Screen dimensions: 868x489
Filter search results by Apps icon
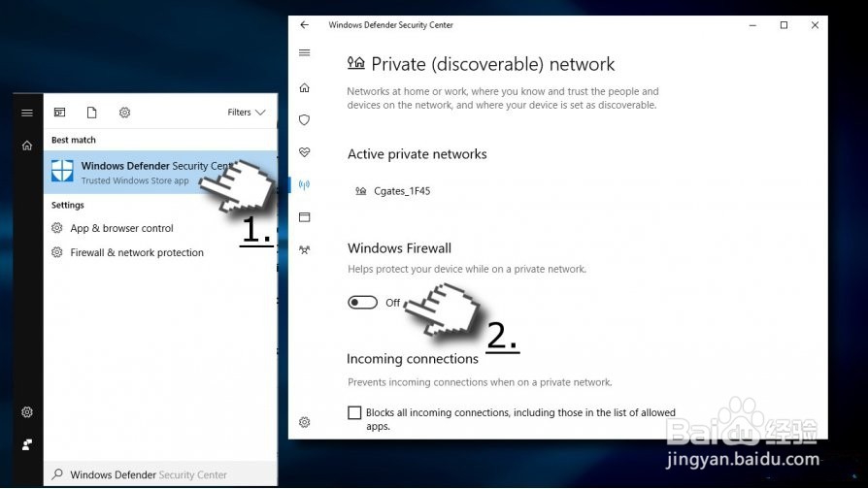point(60,113)
